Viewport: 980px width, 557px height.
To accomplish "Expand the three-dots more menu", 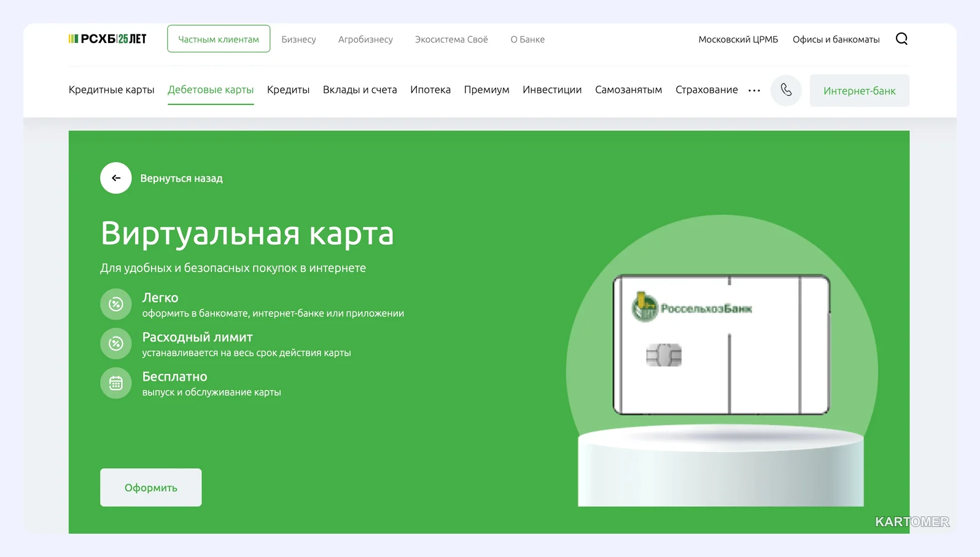I will pos(754,90).
